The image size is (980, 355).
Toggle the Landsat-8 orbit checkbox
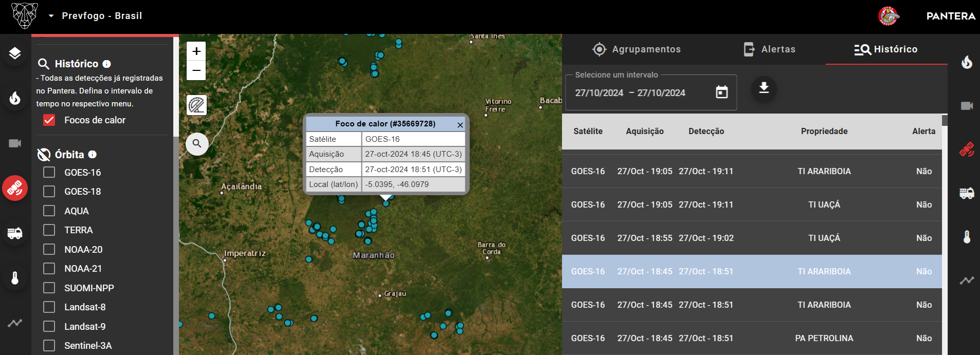[x=49, y=307]
